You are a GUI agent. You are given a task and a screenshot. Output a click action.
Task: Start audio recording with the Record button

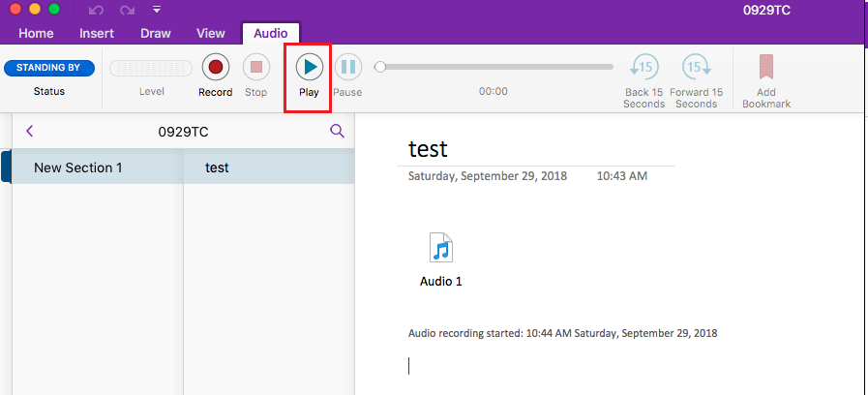[x=216, y=76]
